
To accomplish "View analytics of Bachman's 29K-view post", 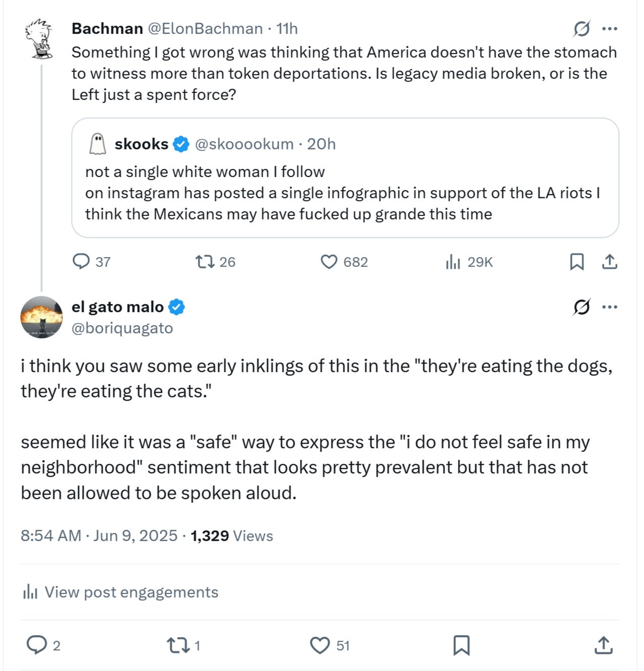I will pos(453,262).
